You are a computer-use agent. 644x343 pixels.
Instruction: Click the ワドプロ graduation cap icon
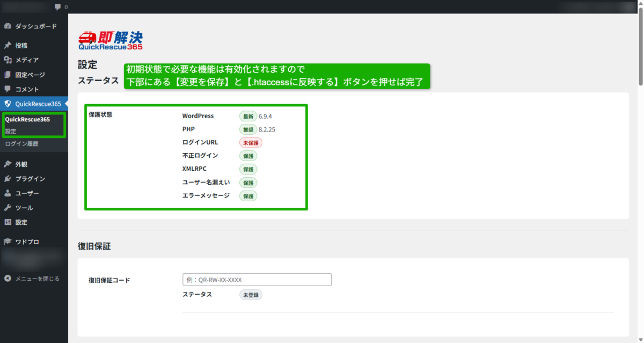pyautogui.click(x=8, y=242)
